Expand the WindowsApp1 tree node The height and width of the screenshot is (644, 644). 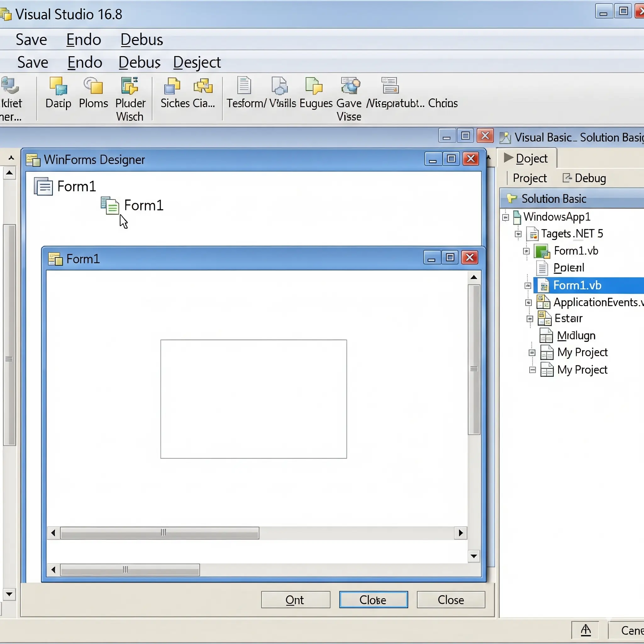(x=506, y=218)
